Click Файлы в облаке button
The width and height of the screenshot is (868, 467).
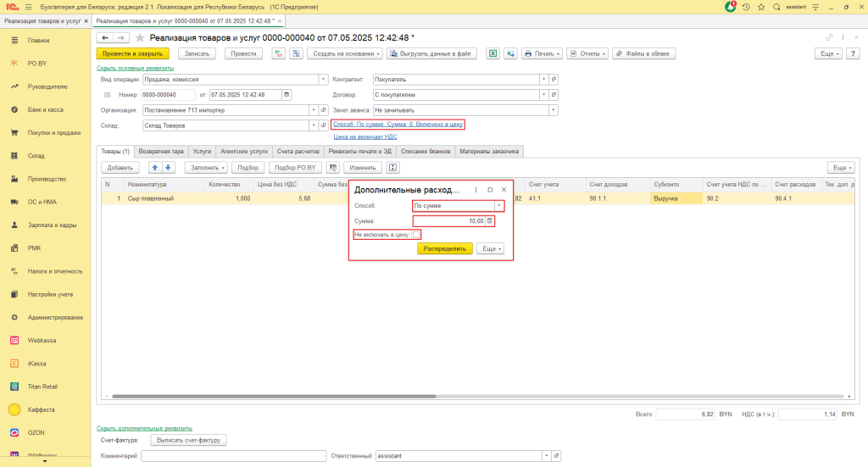click(x=644, y=53)
